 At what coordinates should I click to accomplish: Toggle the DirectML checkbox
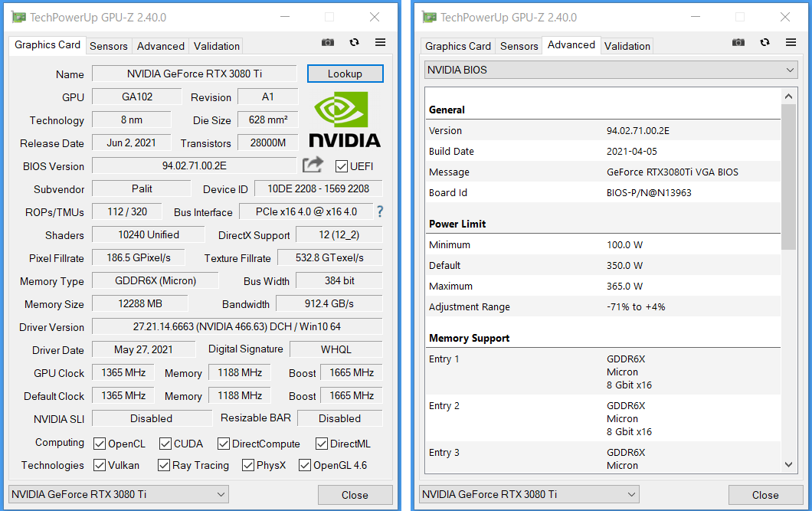tap(322, 444)
